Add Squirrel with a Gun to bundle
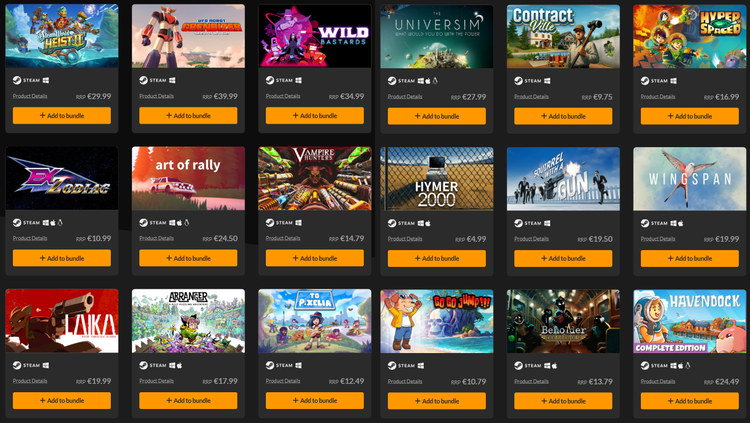750x423 pixels. (x=563, y=258)
